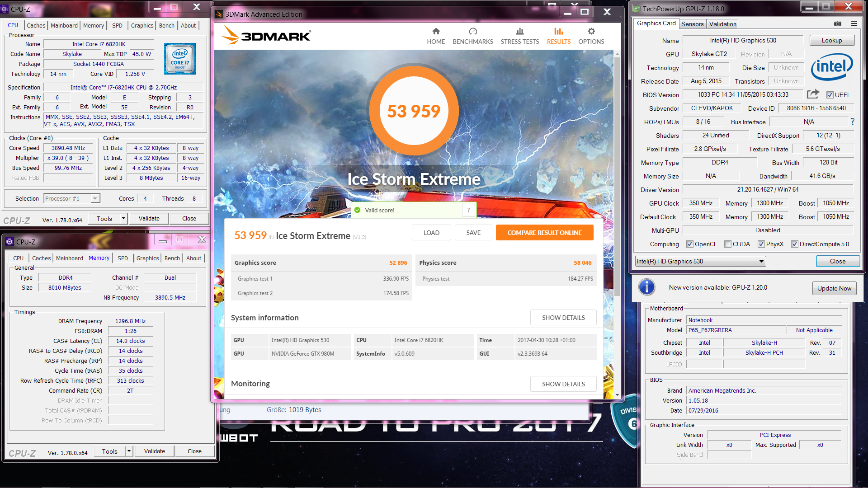Open the Processor #1 selection dropdown

72,198
